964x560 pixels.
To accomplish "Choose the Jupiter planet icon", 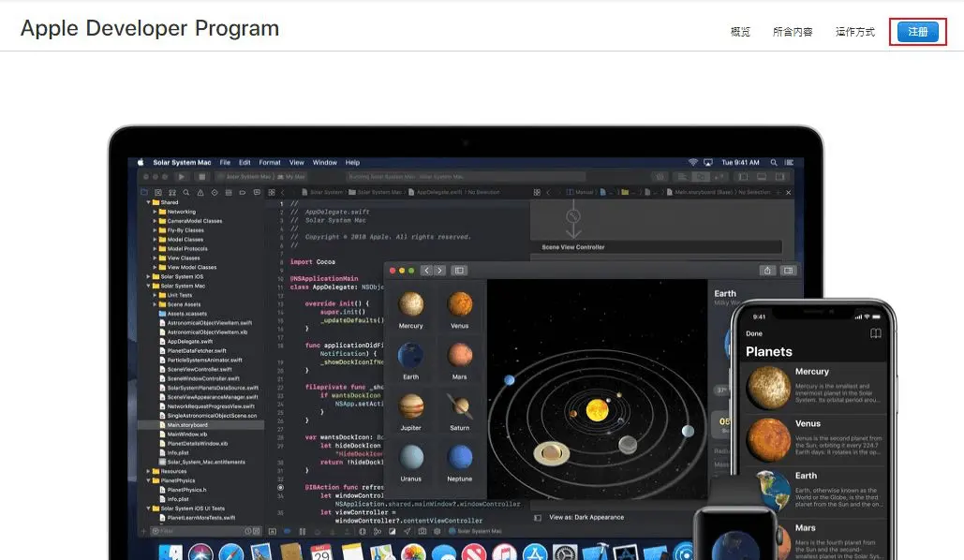I will (410, 406).
